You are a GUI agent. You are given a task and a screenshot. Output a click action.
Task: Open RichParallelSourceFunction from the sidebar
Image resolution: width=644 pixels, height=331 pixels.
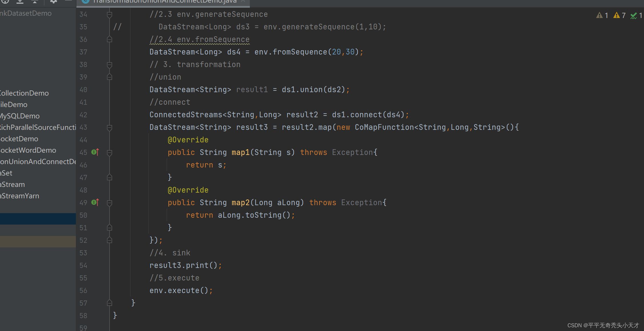tap(37, 127)
